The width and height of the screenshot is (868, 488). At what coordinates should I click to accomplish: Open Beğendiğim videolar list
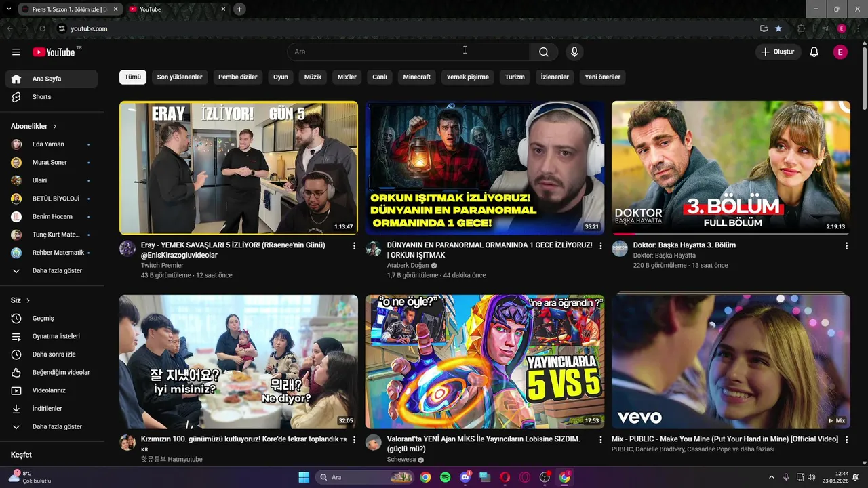coord(52,372)
